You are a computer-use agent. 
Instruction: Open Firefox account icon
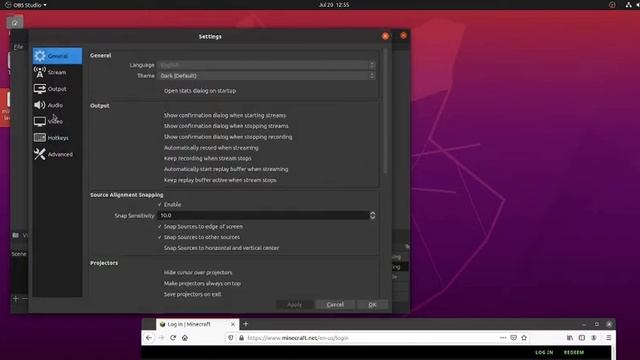(x=594, y=338)
